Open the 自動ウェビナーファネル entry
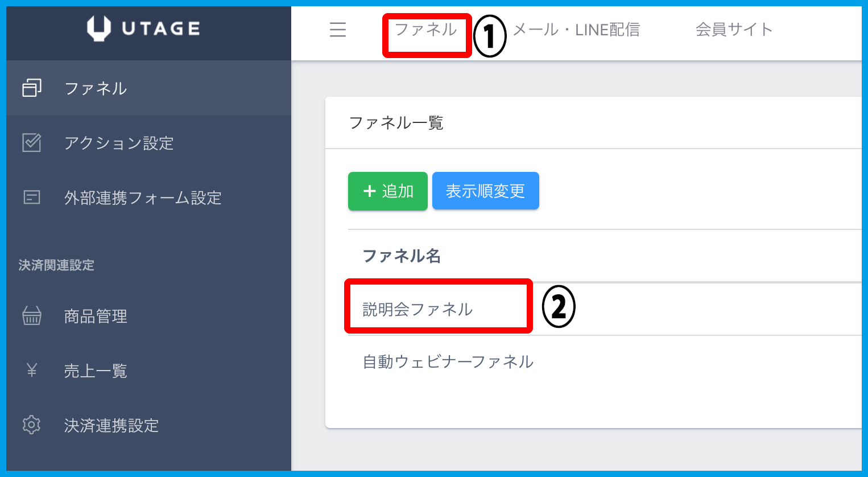The image size is (868, 477). coord(448,361)
